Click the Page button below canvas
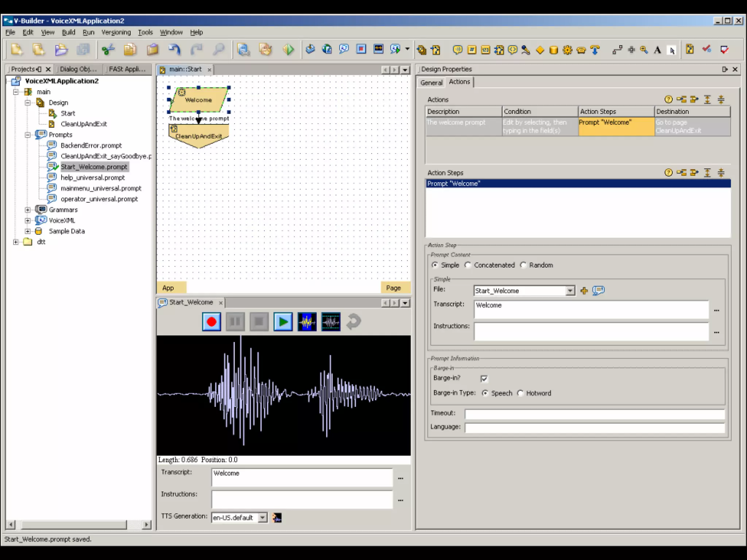Image resolution: width=747 pixels, height=560 pixels. [393, 288]
